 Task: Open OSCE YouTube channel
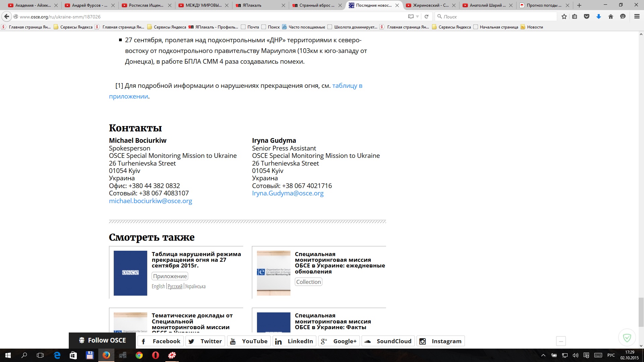pyautogui.click(x=249, y=341)
